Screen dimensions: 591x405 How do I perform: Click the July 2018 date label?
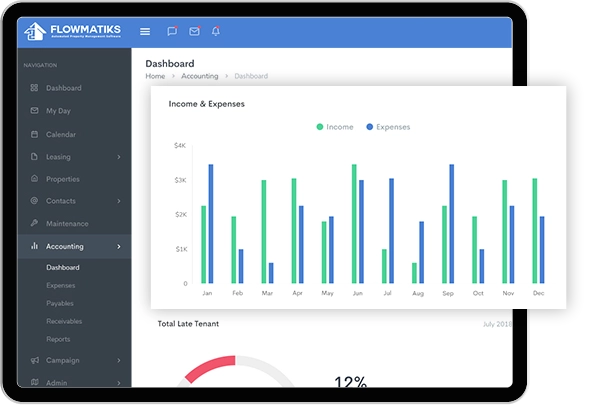497,324
